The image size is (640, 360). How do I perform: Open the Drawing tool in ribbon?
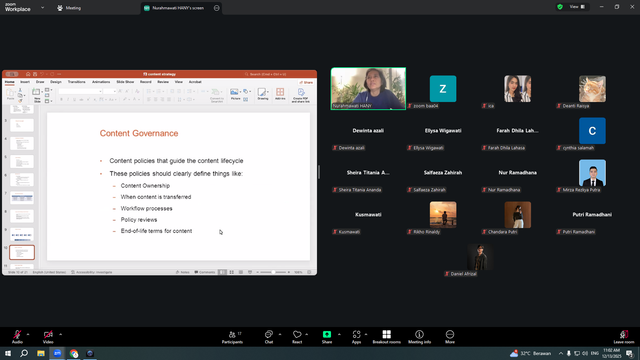point(263,95)
